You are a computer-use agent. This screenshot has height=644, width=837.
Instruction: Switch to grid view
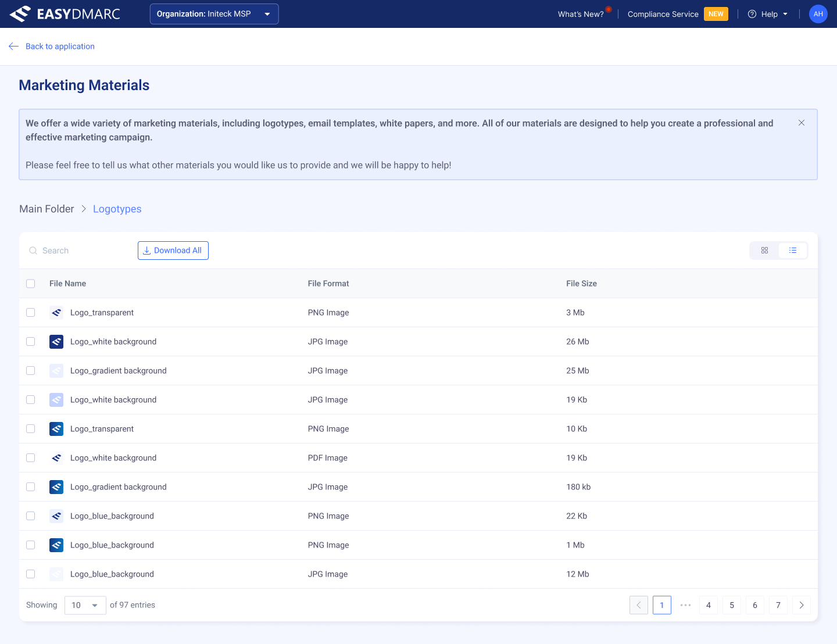764,251
